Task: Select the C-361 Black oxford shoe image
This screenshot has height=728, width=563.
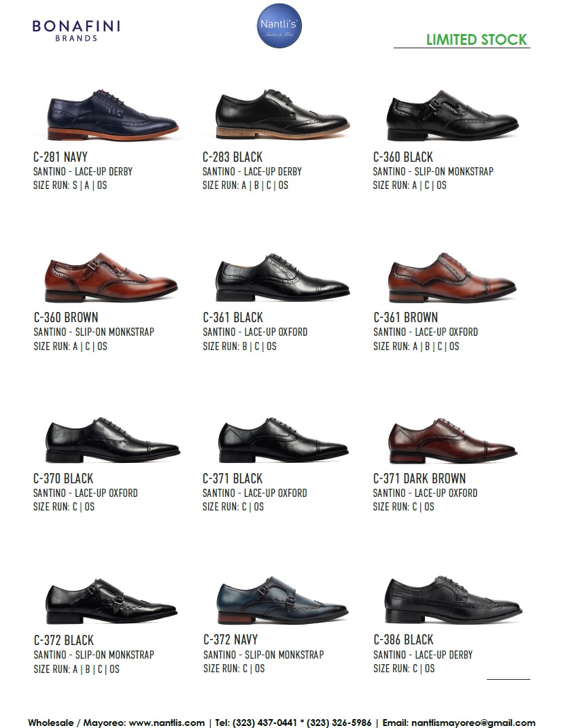Action: tap(282, 277)
